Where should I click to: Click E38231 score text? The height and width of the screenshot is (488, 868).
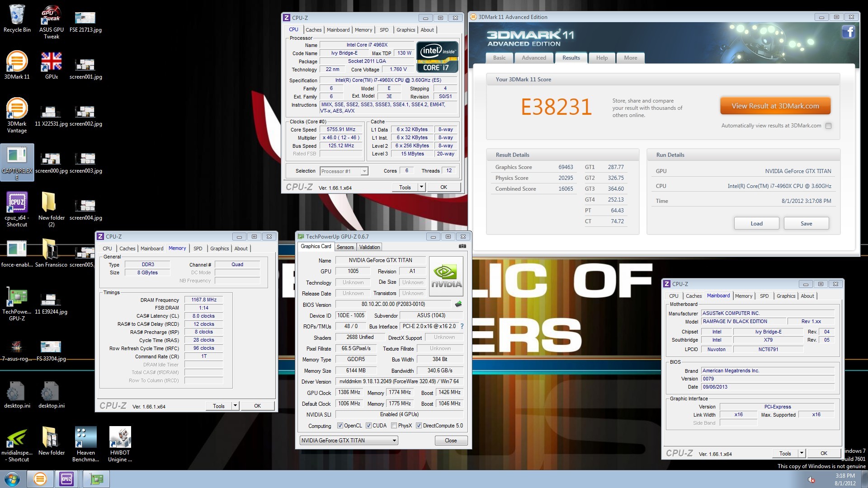556,107
